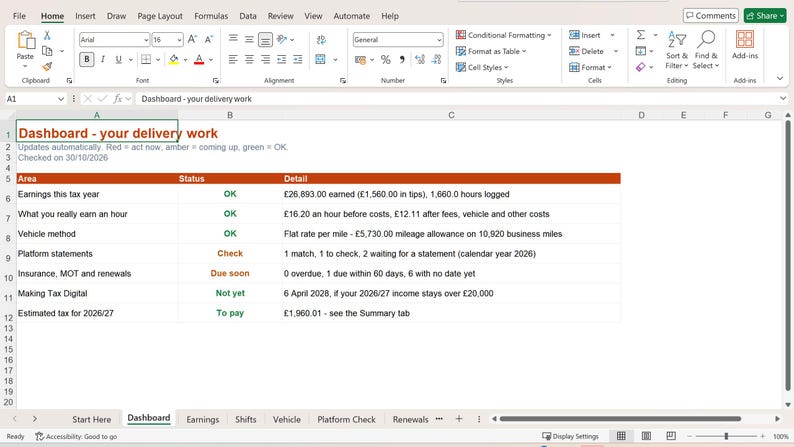Align cell text to the left
Viewport: 794px width, 447px height.
(233, 60)
